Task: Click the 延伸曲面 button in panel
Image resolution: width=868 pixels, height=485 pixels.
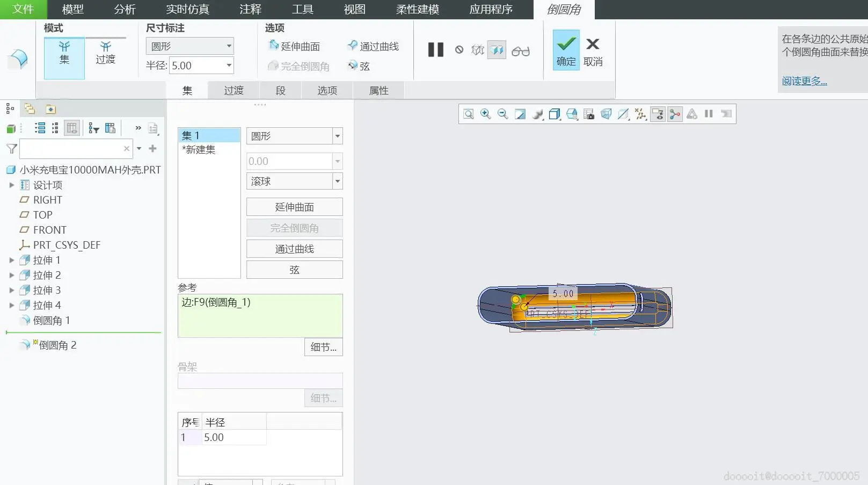Action: click(x=294, y=207)
